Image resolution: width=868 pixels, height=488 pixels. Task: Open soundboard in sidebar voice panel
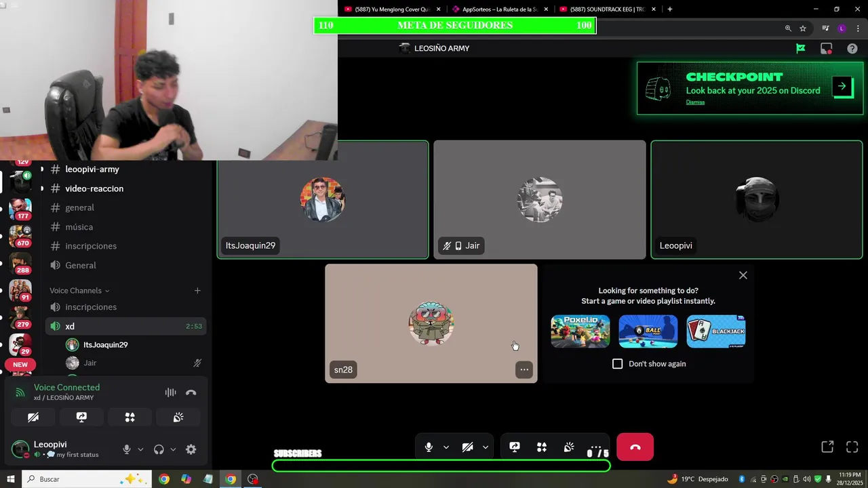[178, 418]
